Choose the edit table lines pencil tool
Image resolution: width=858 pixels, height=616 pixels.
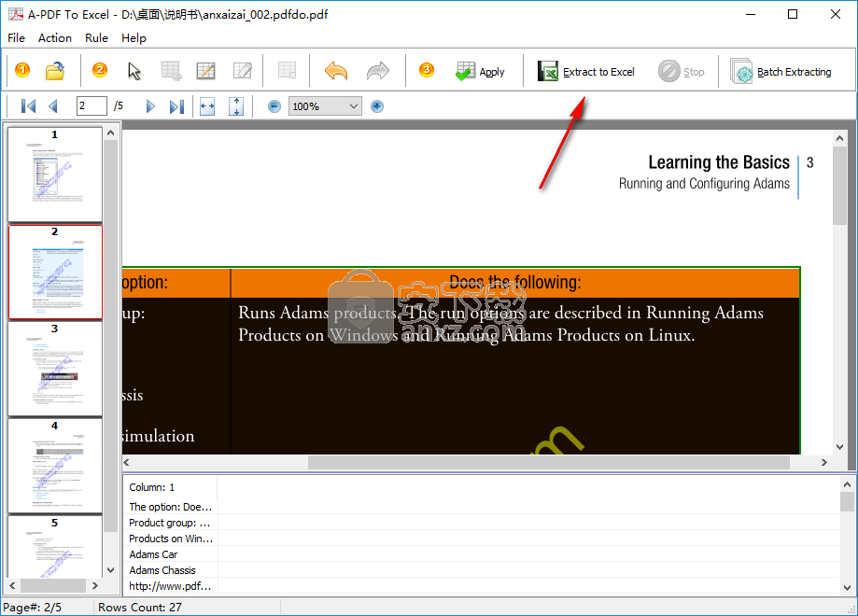(x=205, y=71)
